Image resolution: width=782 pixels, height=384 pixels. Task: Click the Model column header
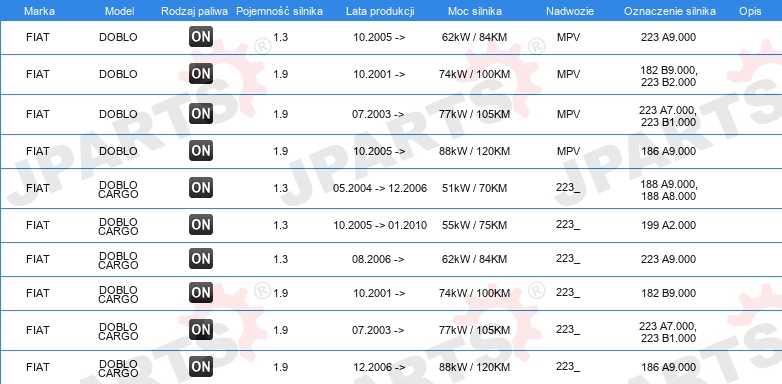pos(120,11)
